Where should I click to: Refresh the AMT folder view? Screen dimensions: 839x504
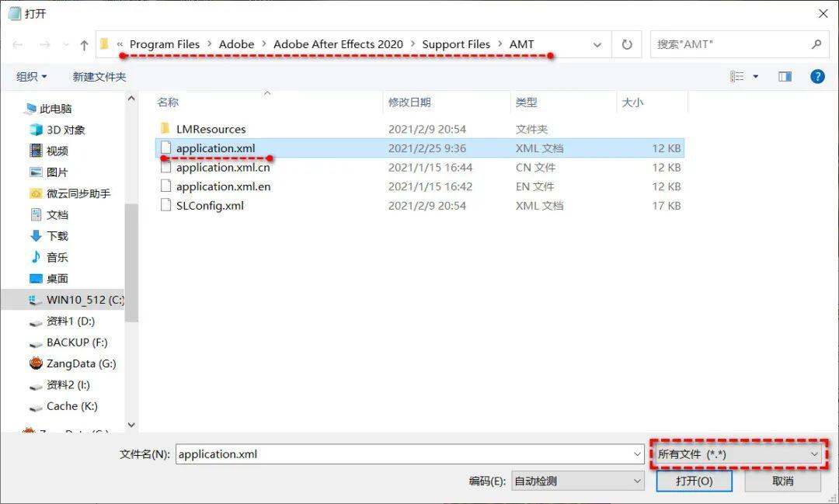pyautogui.click(x=627, y=44)
